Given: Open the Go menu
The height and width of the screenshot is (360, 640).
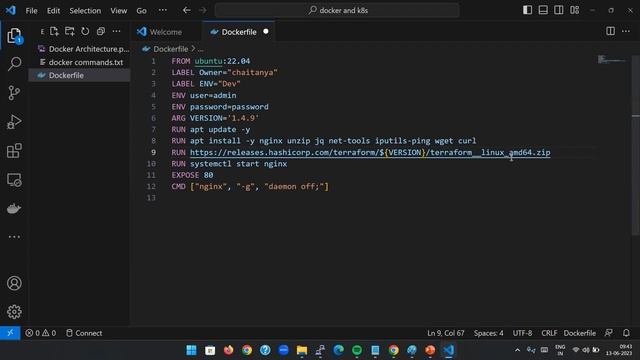Looking at the screenshot, I should coord(142,11).
